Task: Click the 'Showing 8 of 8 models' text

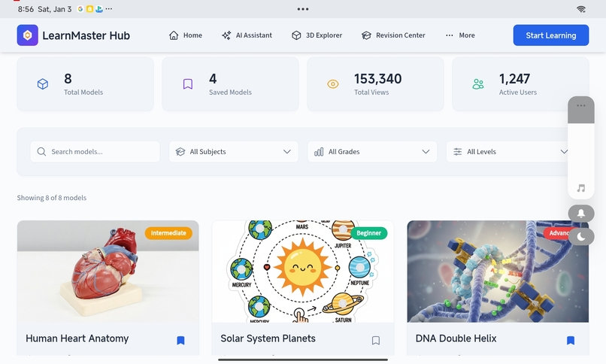Action: 52,198
